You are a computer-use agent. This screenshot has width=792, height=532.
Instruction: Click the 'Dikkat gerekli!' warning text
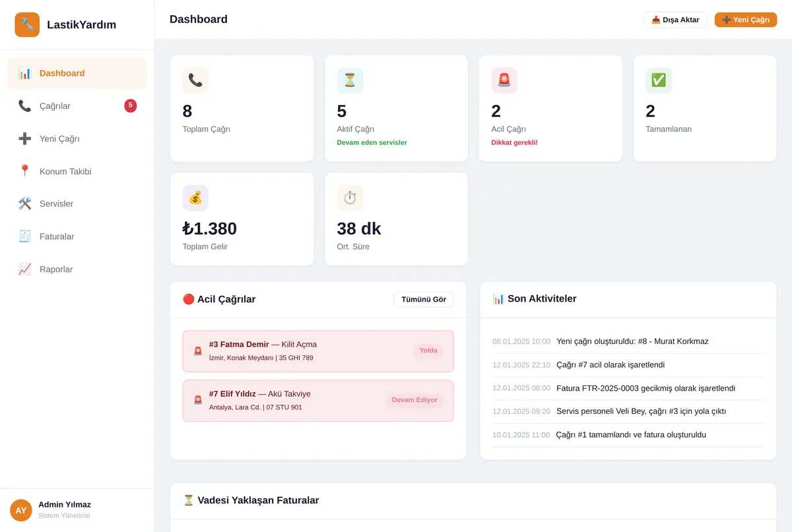click(514, 143)
